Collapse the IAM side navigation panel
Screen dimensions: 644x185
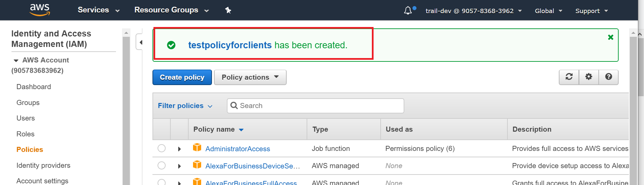tap(140, 42)
